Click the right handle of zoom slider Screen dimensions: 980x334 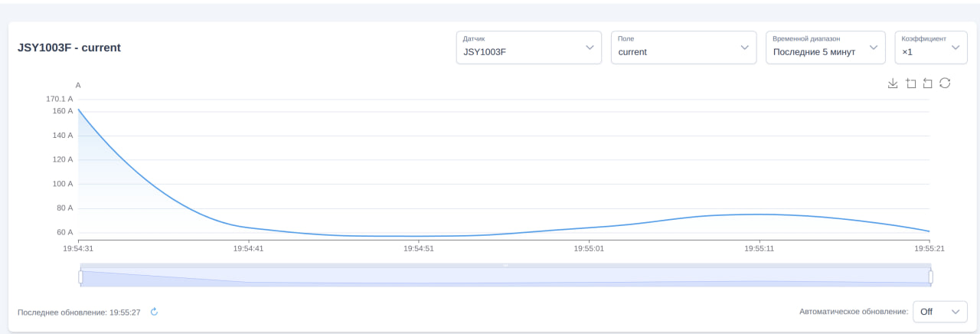click(931, 277)
